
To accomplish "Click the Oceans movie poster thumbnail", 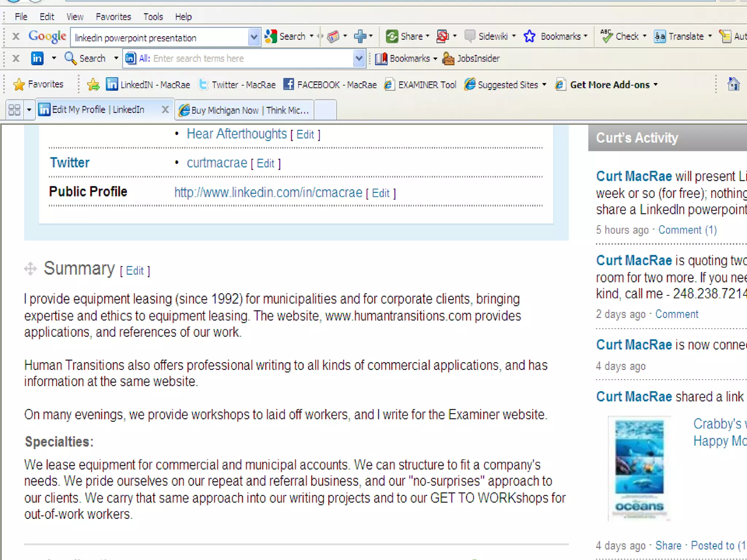I will (x=639, y=468).
